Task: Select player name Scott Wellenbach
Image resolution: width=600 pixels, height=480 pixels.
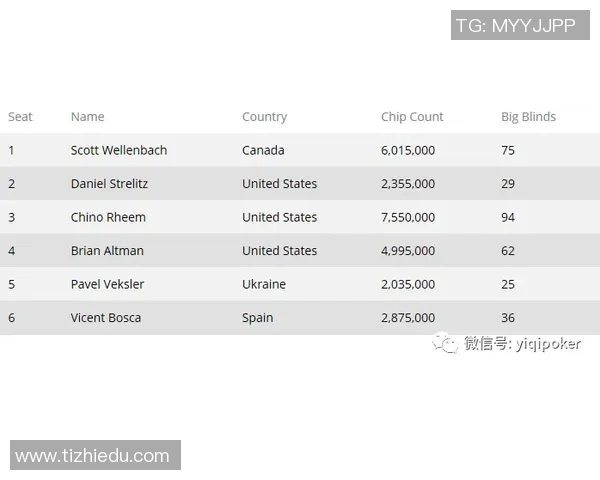Action: point(119,150)
